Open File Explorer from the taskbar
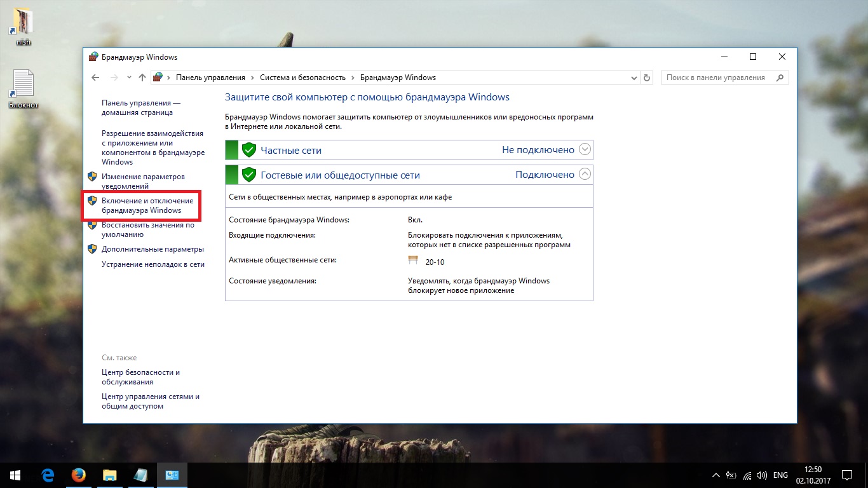 coord(110,475)
